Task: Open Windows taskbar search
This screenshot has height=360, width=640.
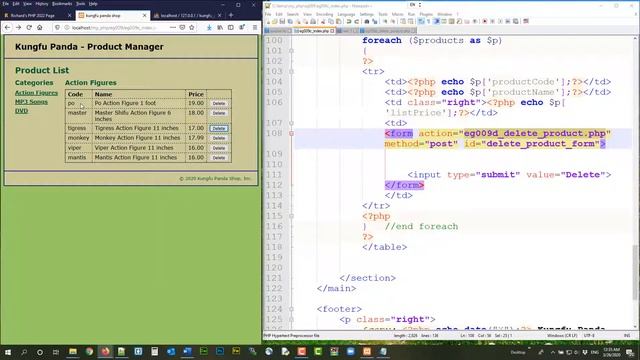Action: (x=24, y=352)
